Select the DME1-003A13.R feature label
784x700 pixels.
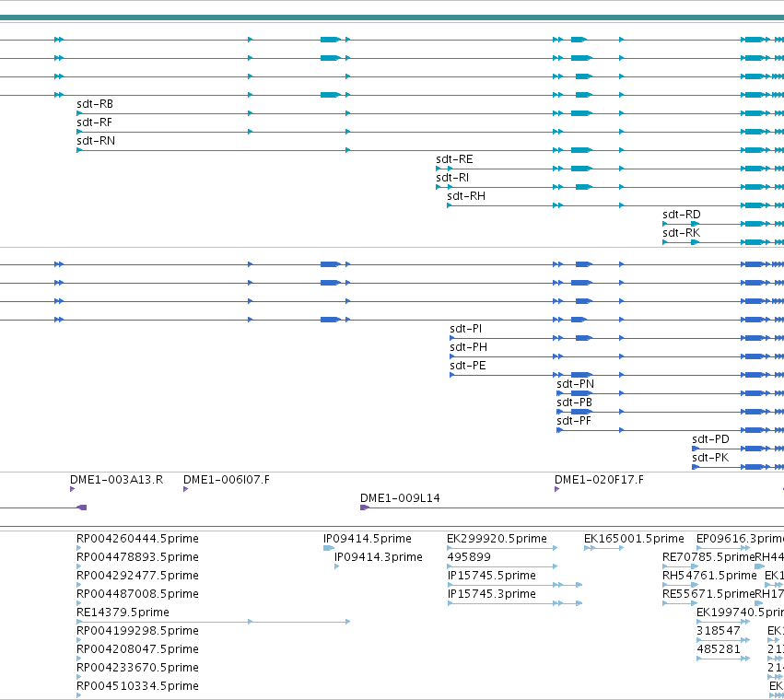(116, 480)
